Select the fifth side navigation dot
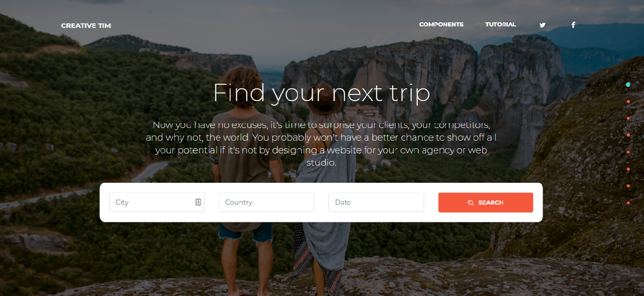The width and height of the screenshot is (644, 296). [x=628, y=152]
